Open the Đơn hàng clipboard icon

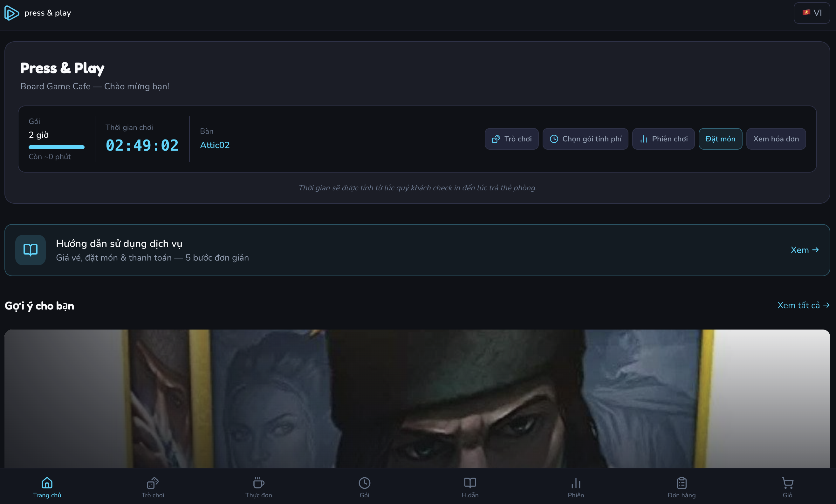(x=682, y=483)
